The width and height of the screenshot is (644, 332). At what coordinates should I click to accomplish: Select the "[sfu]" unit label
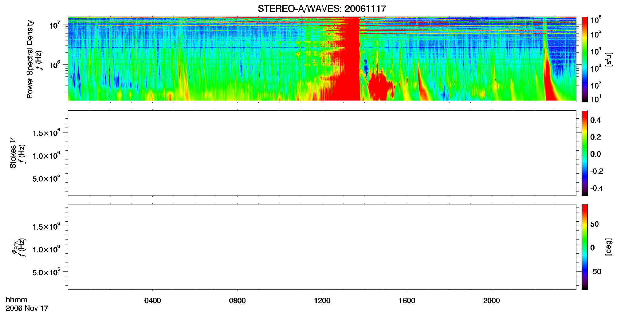tap(608, 59)
